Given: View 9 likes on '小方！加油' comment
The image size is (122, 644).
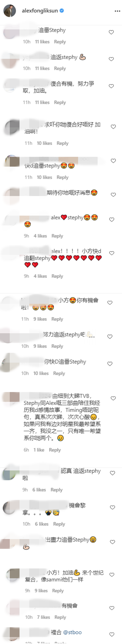Looking at the screenshot, I should tap(41, 591).
